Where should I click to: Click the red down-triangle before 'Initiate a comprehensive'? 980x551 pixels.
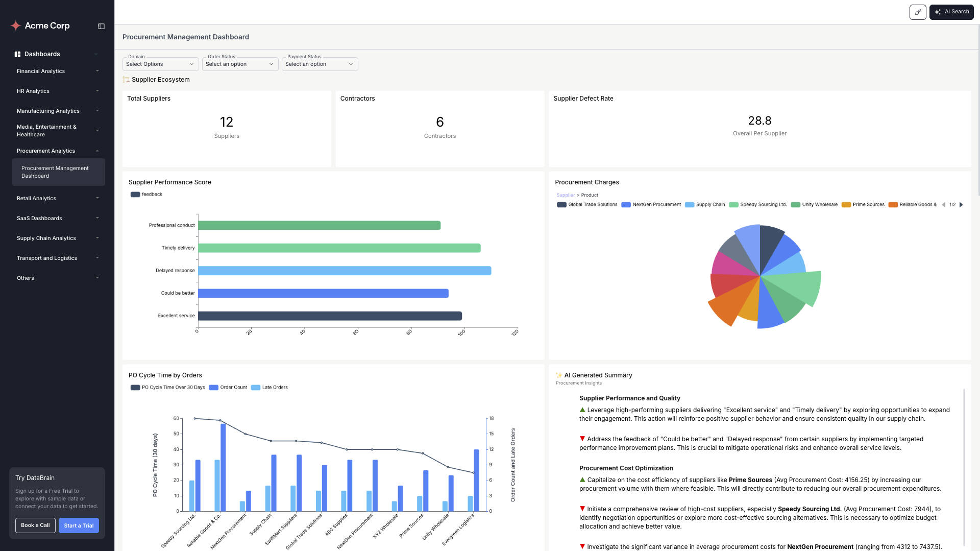pos(582,509)
